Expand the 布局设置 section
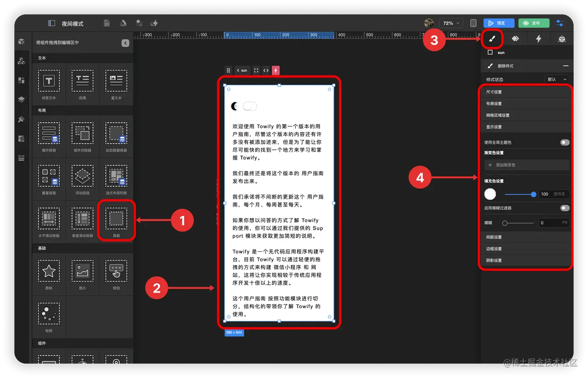This screenshot has width=588, height=378. (x=526, y=104)
